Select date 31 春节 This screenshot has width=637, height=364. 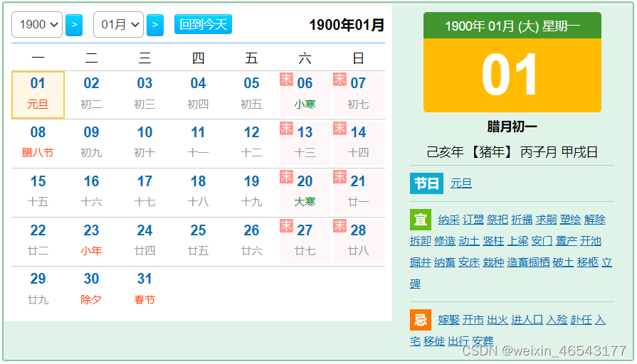pyautogui.click(x=144, y=290)
